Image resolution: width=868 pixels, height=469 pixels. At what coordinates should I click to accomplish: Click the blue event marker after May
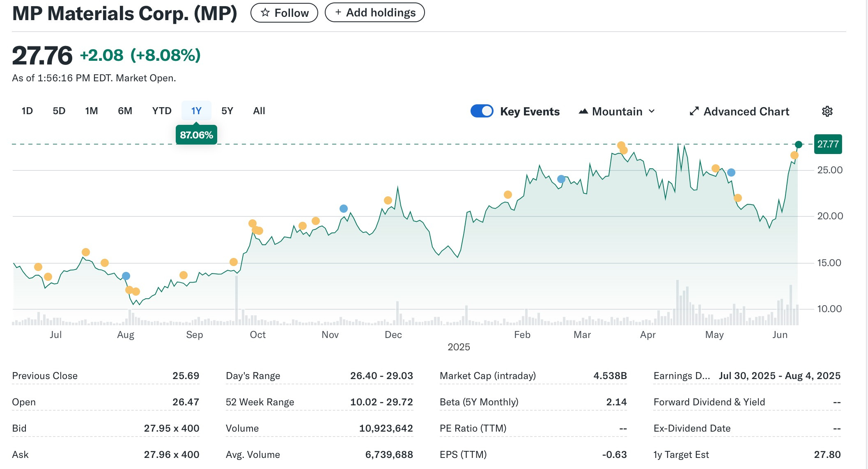[731, 172]
